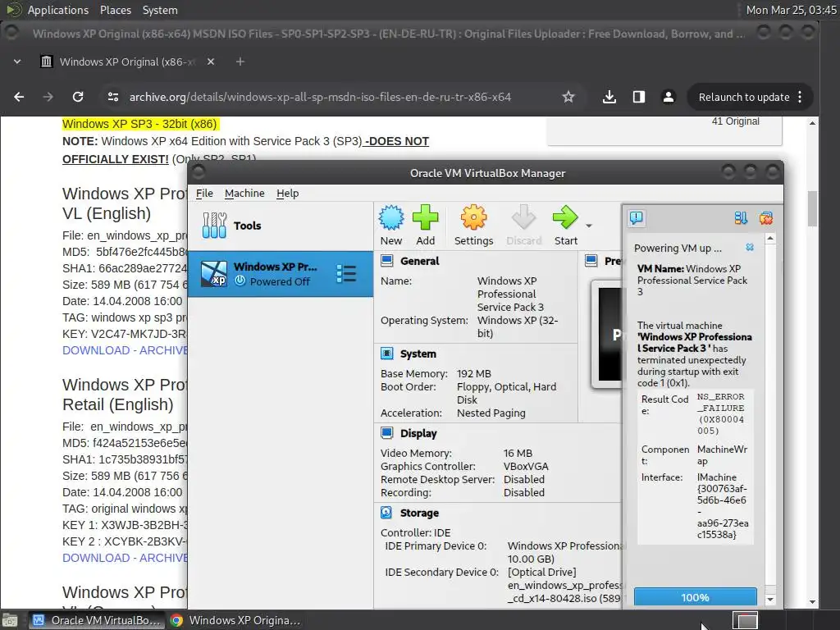Screen dimensions: 840x630
Task: Go back in Chrome browser
Action: click(19, 97)
